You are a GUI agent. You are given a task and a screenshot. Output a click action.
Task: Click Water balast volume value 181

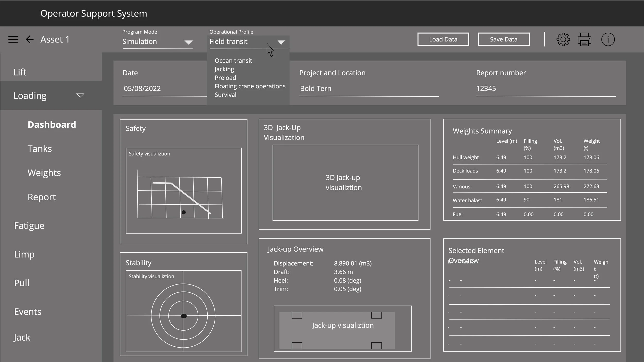click(x=558, y=200)
